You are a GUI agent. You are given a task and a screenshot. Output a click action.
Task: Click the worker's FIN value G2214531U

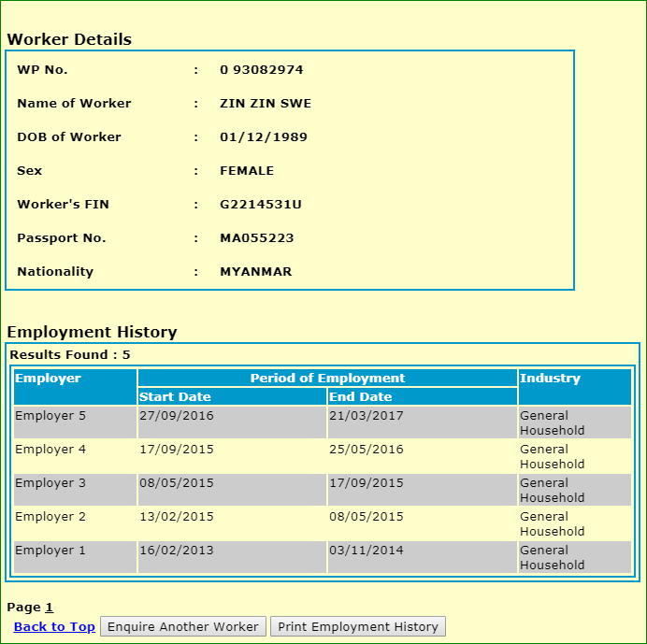click(261, 205)
